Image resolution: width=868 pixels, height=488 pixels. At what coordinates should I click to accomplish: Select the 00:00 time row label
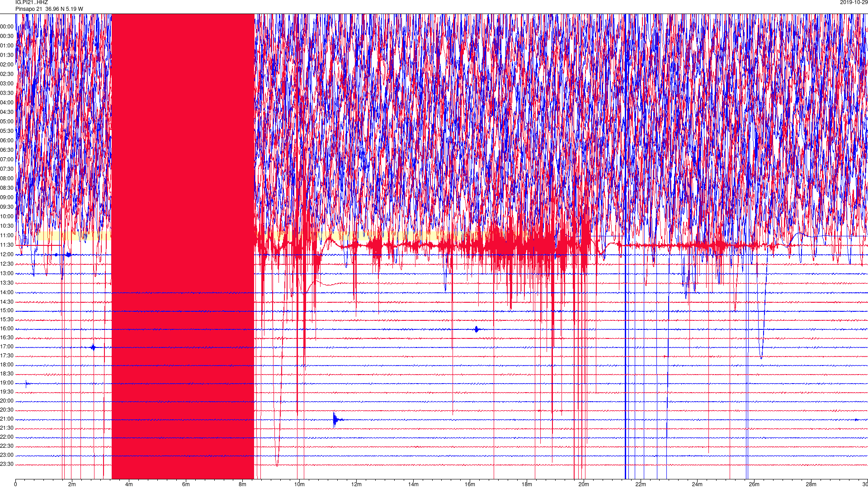coord(7,27)
